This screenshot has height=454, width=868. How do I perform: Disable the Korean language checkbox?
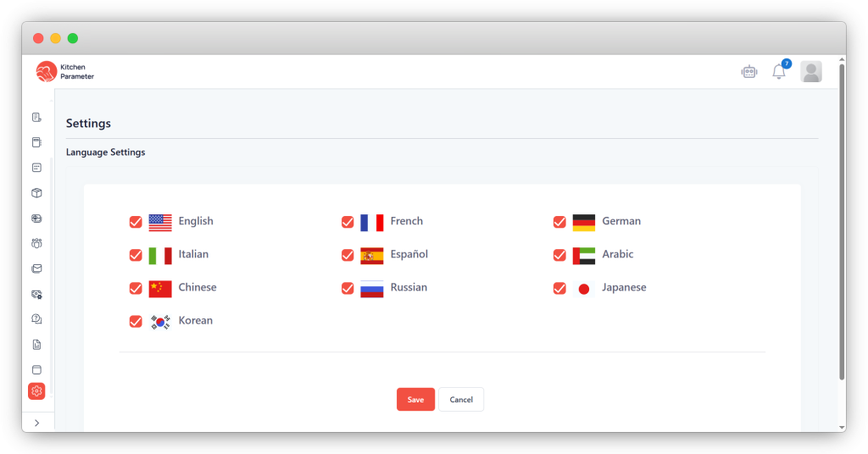[136, 321]
